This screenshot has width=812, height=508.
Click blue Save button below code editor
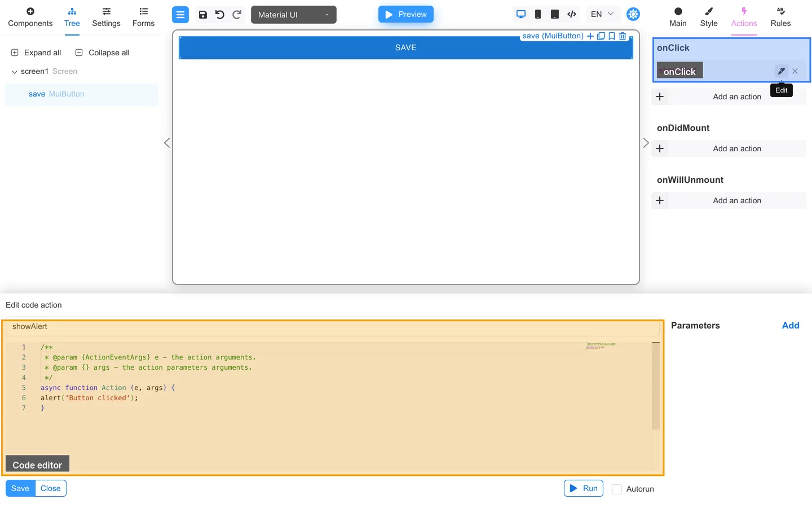point(20,488)
